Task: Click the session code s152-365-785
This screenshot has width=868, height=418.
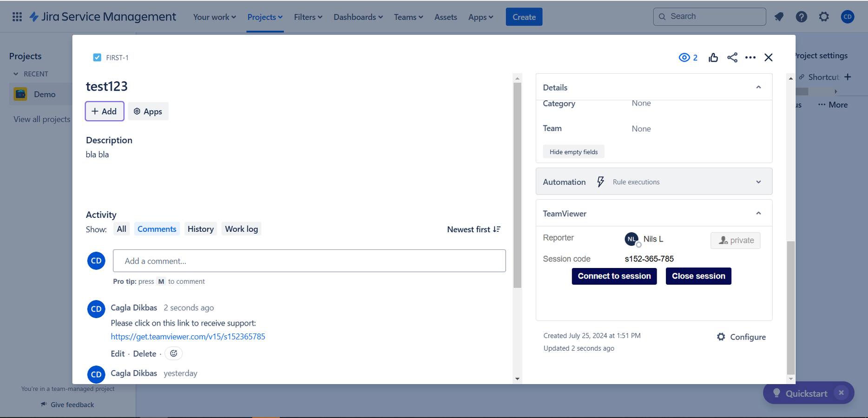Action: click(x=649, y=259)
